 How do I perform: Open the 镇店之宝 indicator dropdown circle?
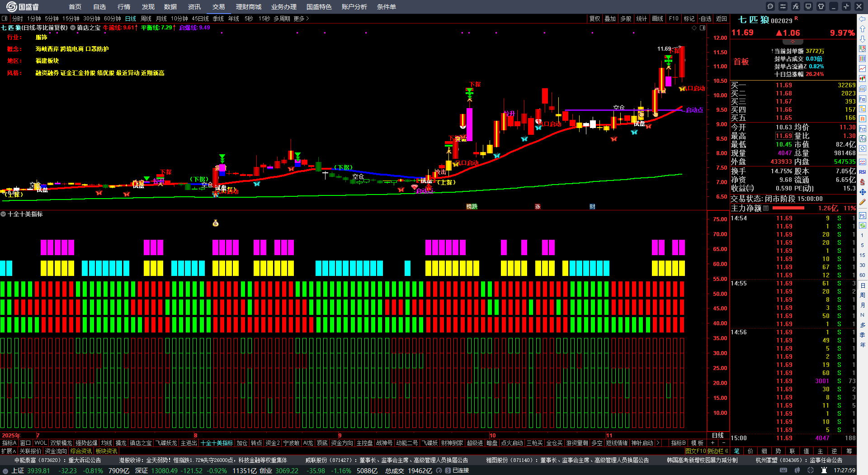73,28
